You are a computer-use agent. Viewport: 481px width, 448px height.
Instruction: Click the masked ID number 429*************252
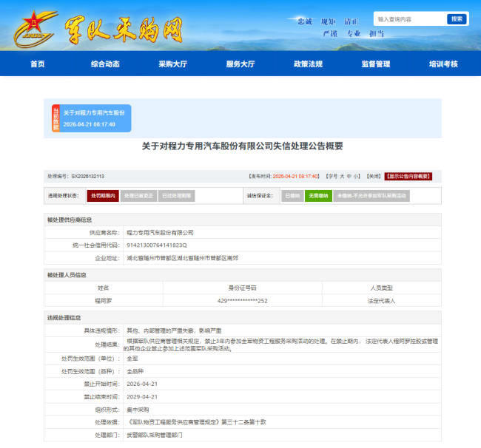click(x=242, y=301)
